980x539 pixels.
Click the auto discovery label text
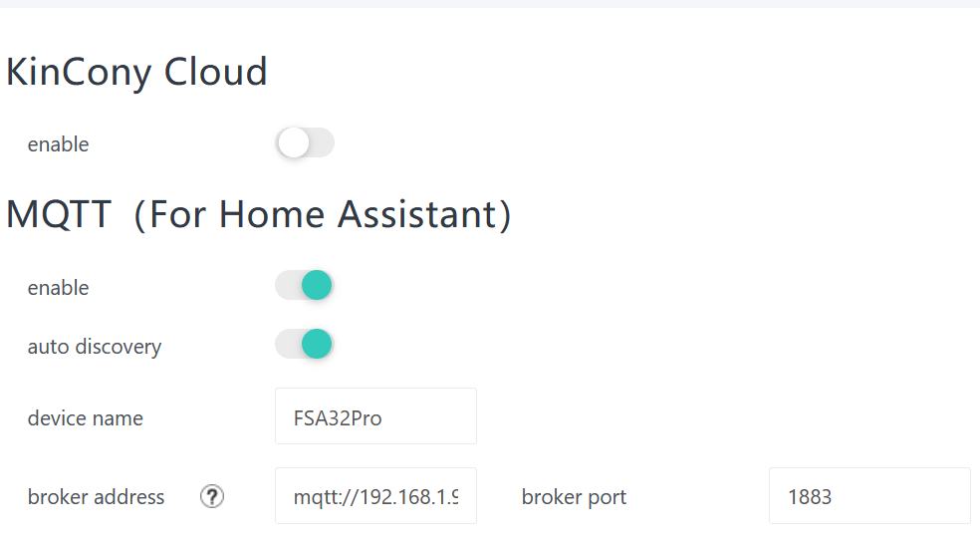(x=94, y=347)
